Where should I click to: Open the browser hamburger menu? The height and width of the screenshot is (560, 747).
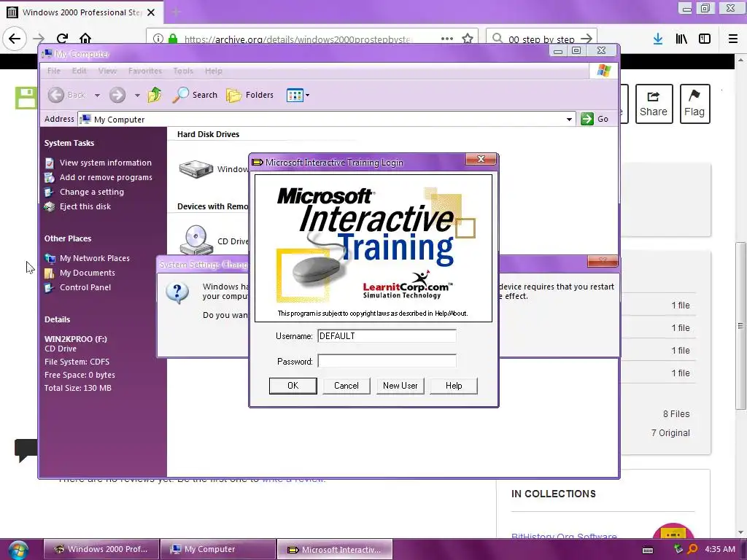733,39
